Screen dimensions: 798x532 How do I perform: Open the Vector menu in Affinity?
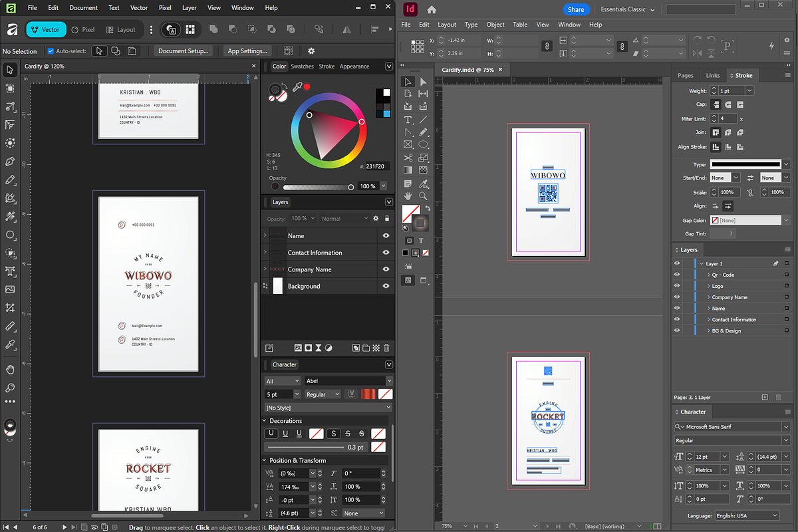pos(139,8)
